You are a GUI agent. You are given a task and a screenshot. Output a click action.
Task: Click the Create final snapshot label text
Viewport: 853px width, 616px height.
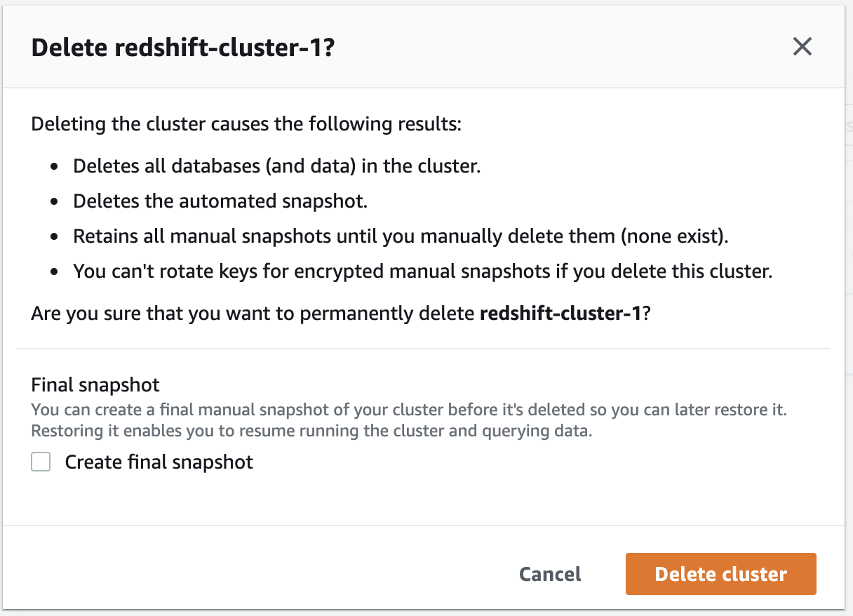tap(159, 462)
